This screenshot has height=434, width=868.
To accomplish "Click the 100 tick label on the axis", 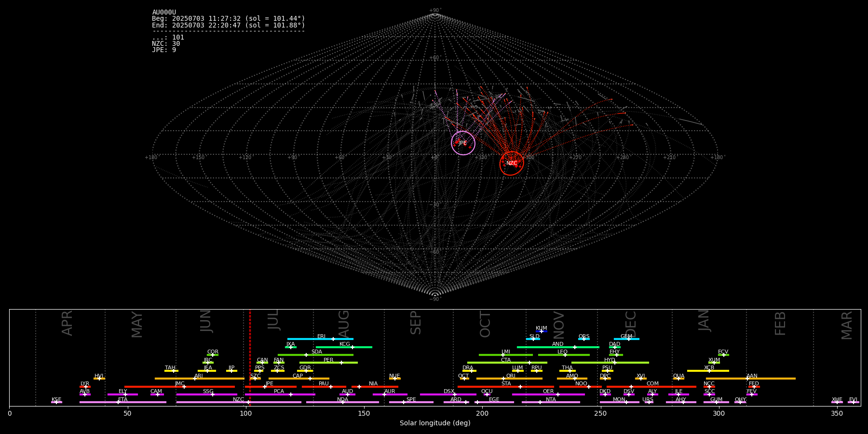I will pyautogui.click(x=246, y=413).
